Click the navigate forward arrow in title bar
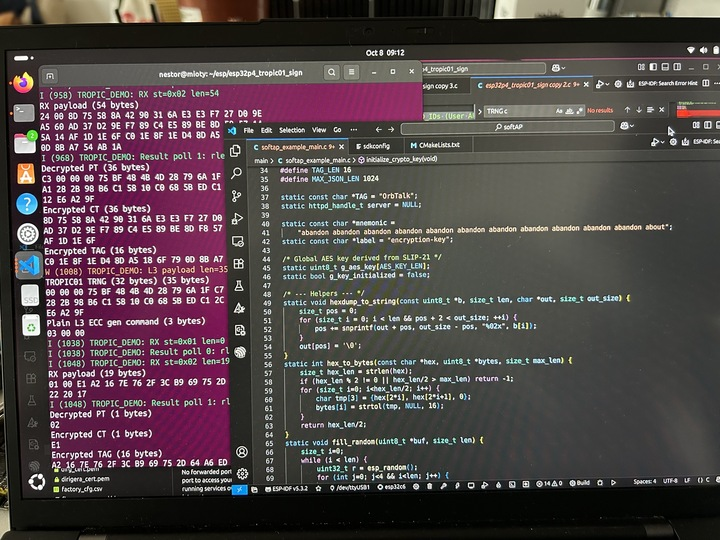The width and height of the screenshot is (720, 540). point(391,129)
